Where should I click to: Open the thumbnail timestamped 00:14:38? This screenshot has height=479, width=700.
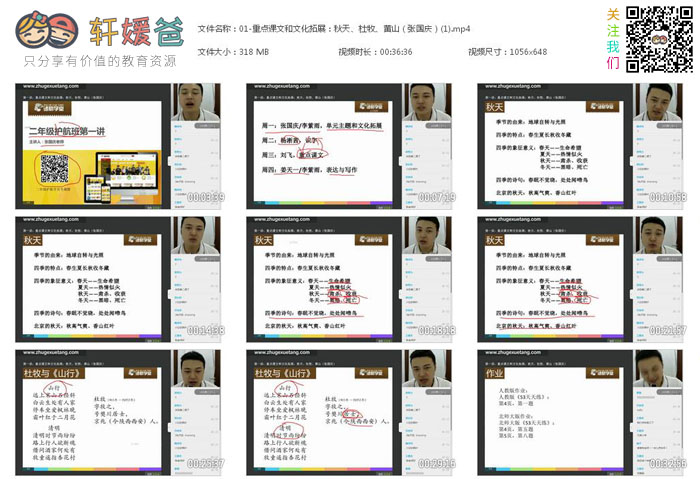click(x=118, y=279)
